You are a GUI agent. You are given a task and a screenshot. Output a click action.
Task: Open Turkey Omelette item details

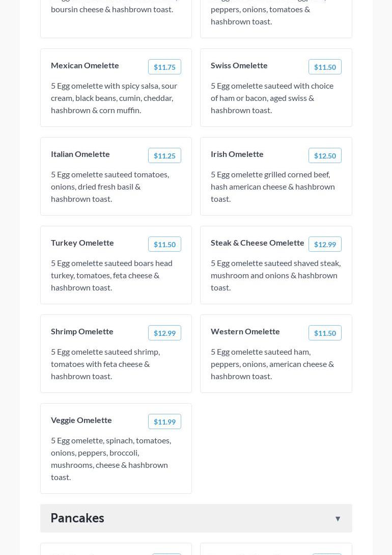[82, 243]
